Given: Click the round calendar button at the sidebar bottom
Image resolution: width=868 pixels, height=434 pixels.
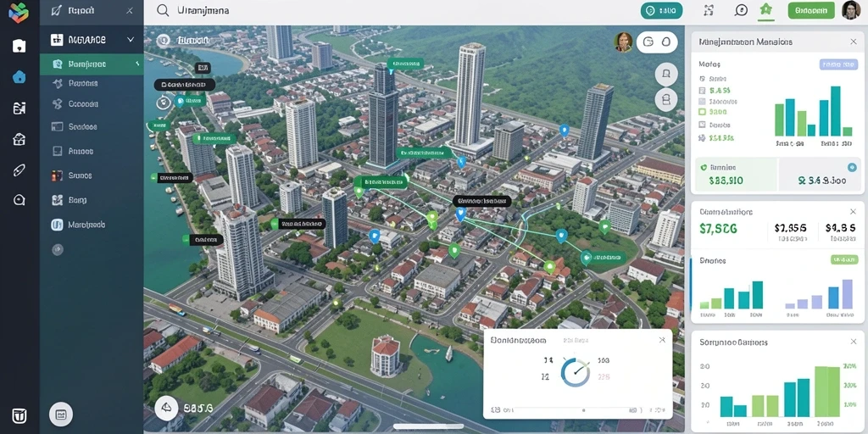Looking at the screenshot, I should (61, 414).
